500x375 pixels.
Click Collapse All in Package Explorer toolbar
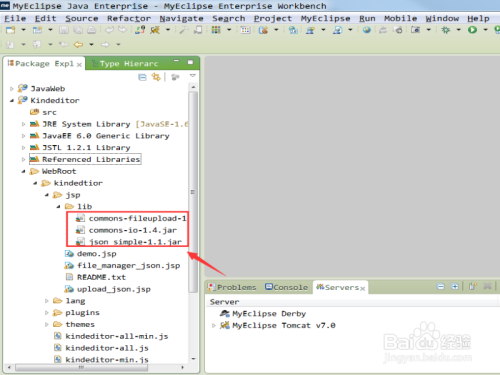(x=142, y=77)
